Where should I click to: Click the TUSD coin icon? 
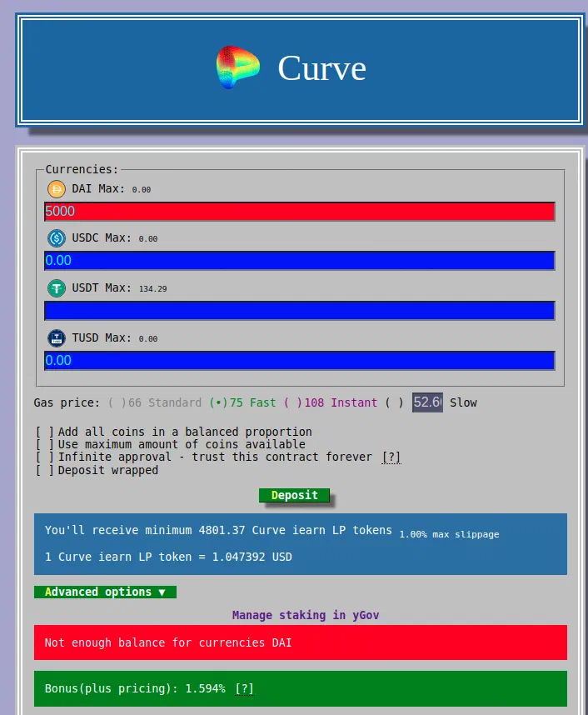pos(57,337)
